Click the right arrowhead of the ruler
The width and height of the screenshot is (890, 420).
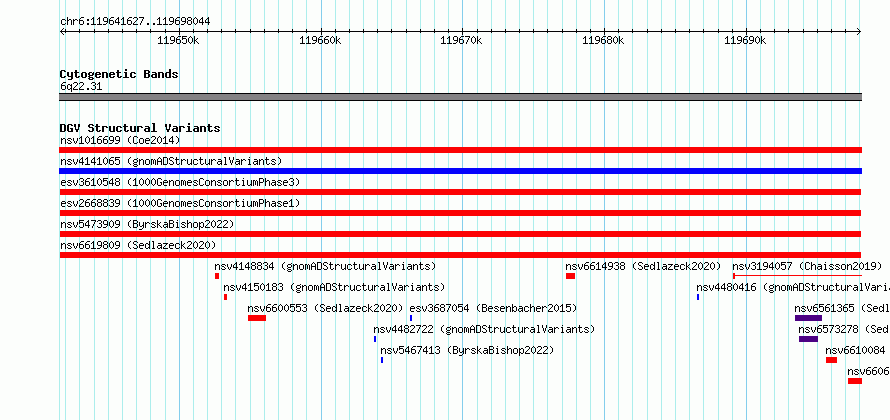[859, 32]
